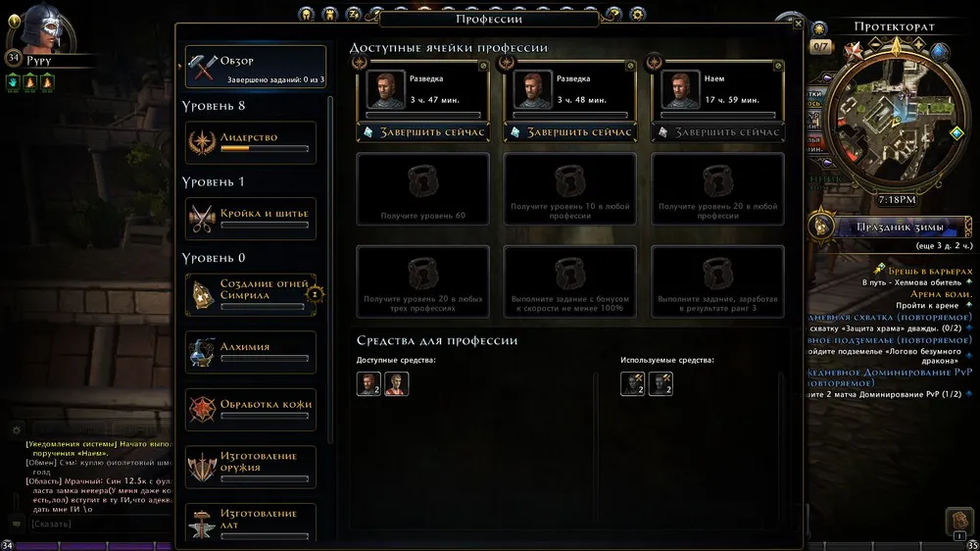
Task: Open the blue gem icon beside minimap
Action: (x=940, y=53)
